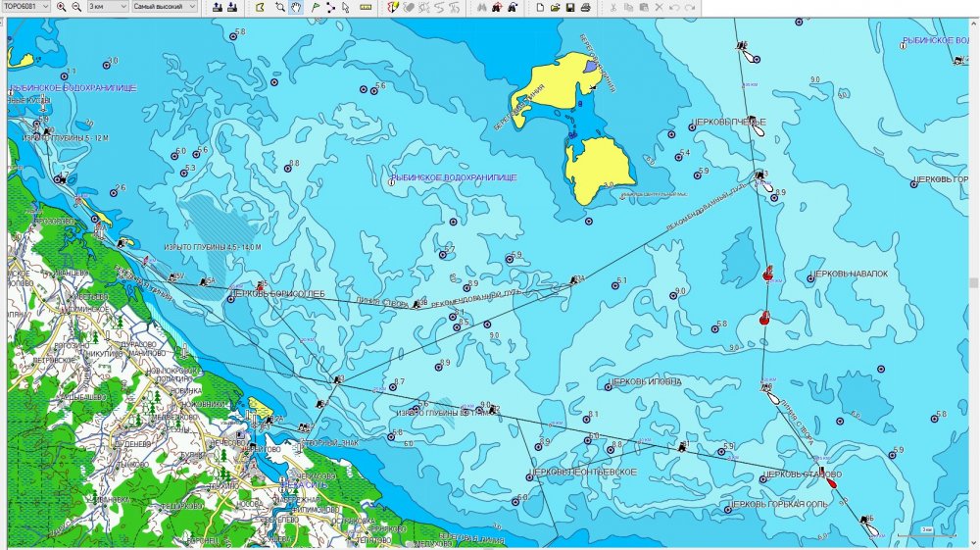Send data to device icon
Viewport: 980px width, 550px height.
pyautogui.click(x=217, y=7)
